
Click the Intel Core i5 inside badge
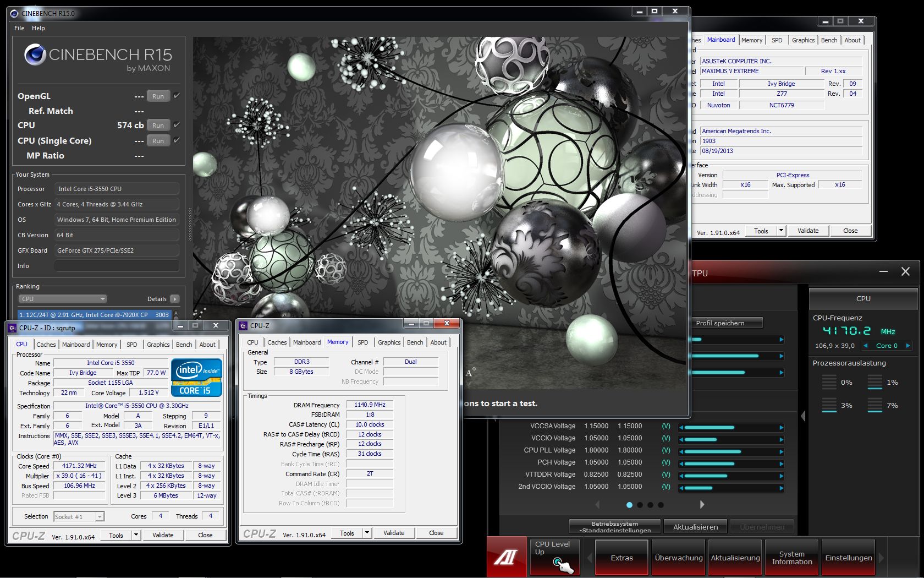tap(196, 377)
